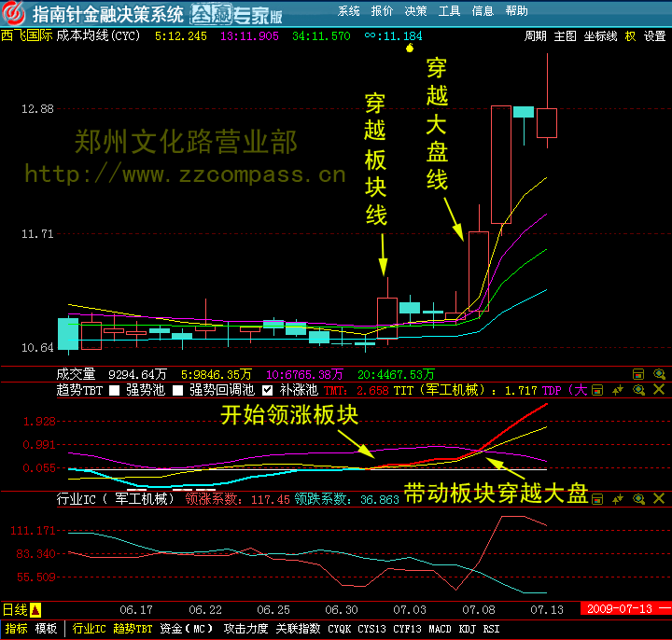Close the 趋势TBT indicator panel

[x=659, y=390]
